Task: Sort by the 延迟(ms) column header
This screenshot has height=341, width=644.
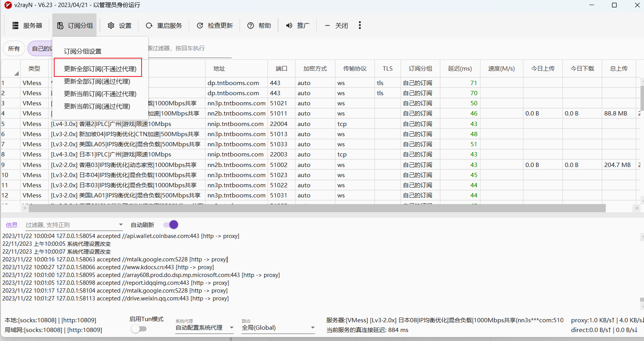Action: pos(460,69)
